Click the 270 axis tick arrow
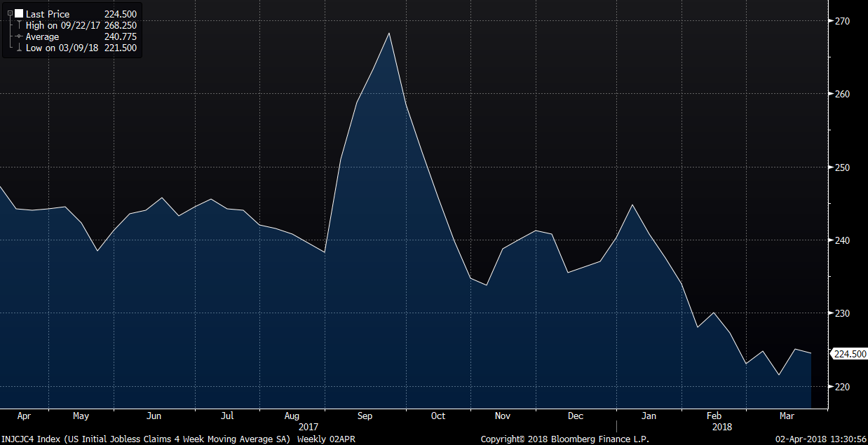The image size is (868, 445). [x=833, y=21]
